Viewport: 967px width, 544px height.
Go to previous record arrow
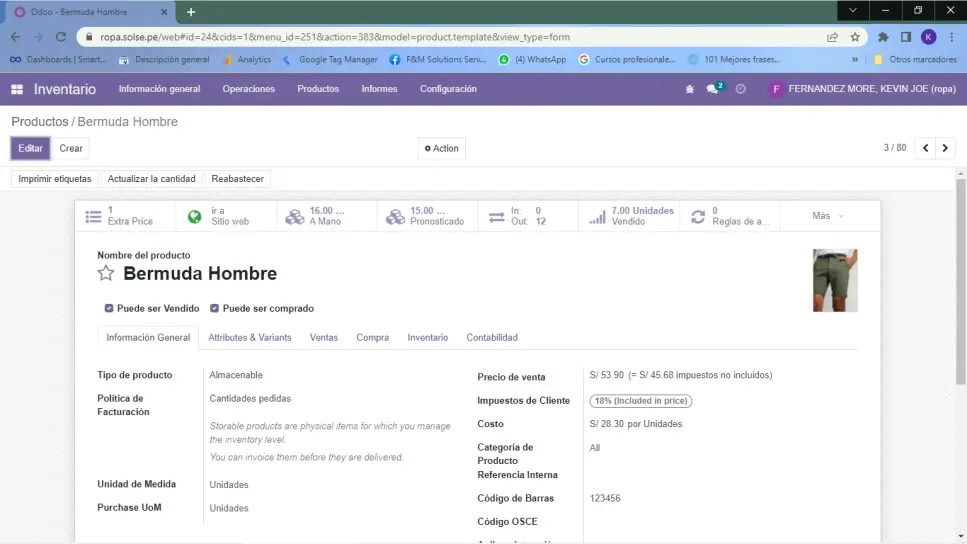926,148
